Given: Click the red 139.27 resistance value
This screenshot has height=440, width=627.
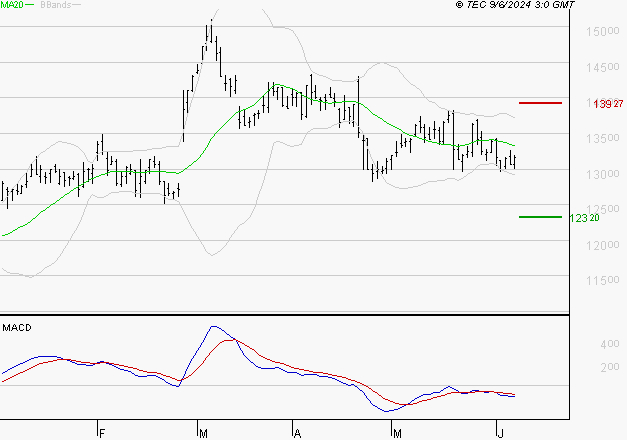Looking at the screenshot, I should point(608,104).
